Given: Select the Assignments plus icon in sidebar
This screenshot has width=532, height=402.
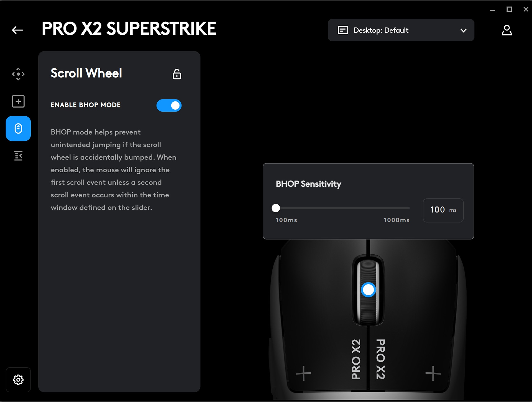Looking at the screenshot, I should [x=18, y=101].
